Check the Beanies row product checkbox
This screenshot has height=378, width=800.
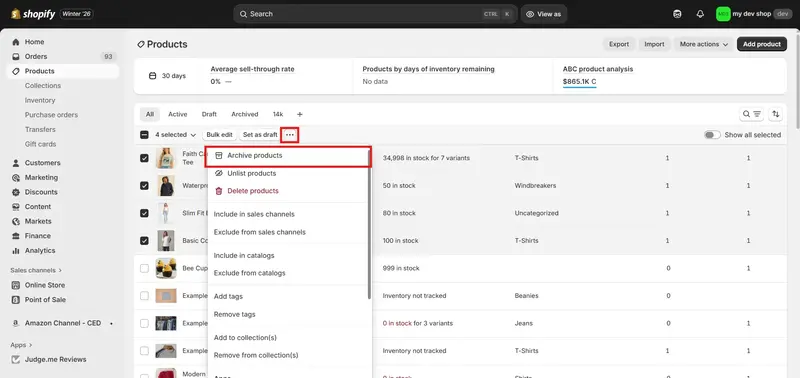(144, 296)
